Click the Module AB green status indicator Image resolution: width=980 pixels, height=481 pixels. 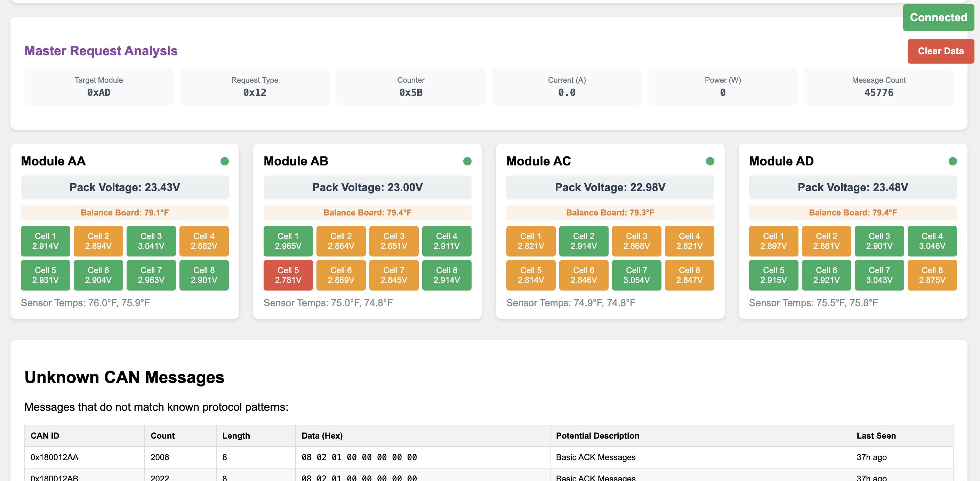click(467, 161)
